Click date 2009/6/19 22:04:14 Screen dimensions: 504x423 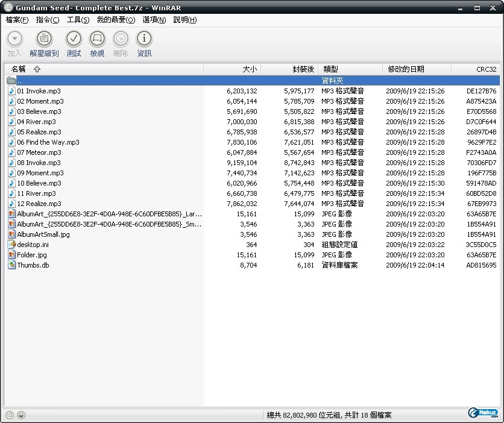click(415, 265)
